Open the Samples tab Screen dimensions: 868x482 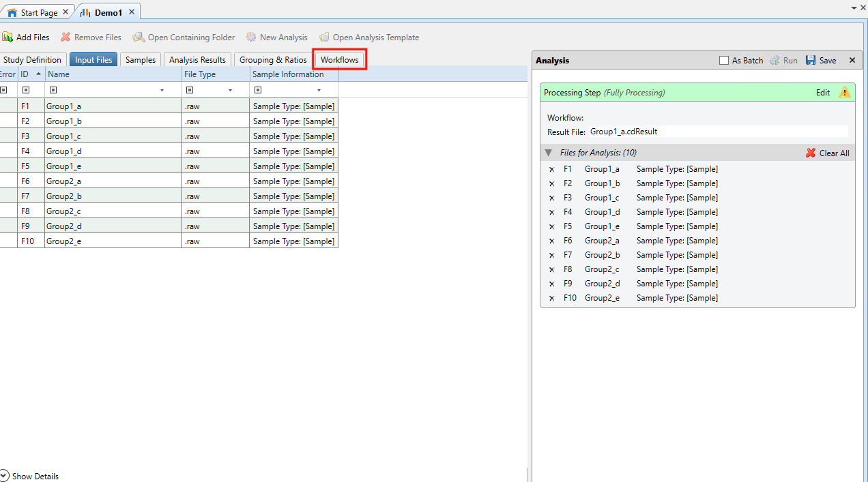coord(141,60)
